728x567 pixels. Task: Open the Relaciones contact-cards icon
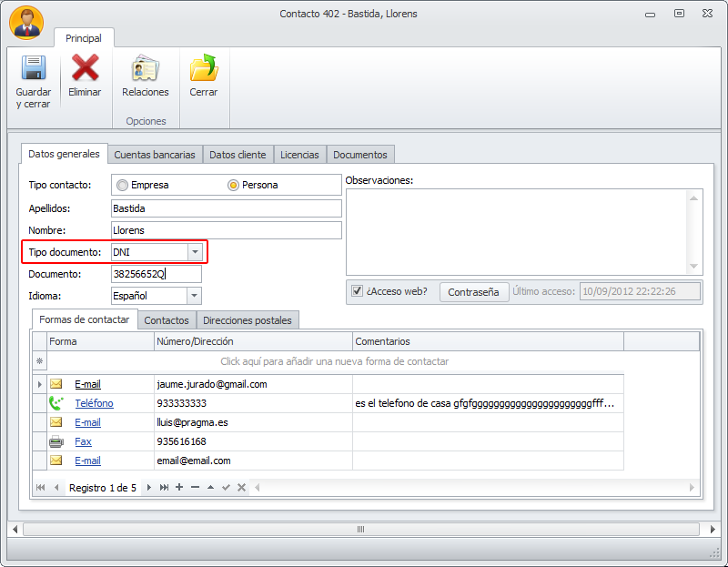pyautogui.click(x=146, y=68)
